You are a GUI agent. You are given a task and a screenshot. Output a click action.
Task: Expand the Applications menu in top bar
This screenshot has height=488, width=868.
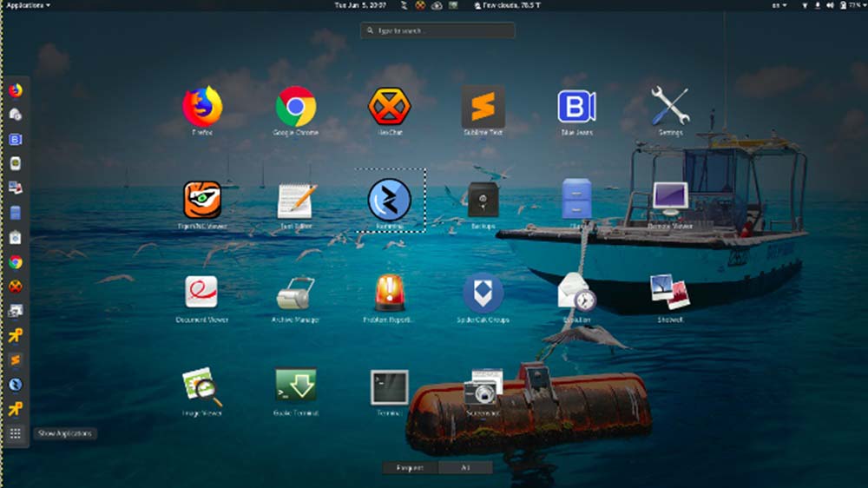(x=28, y=5)
